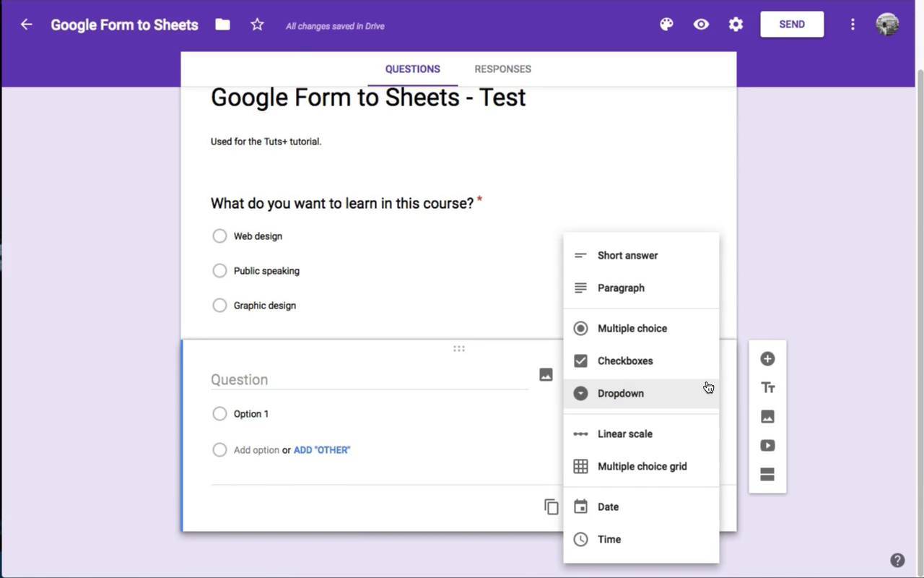
Task: Switch to the Responses tab
Action: (502, 69)
